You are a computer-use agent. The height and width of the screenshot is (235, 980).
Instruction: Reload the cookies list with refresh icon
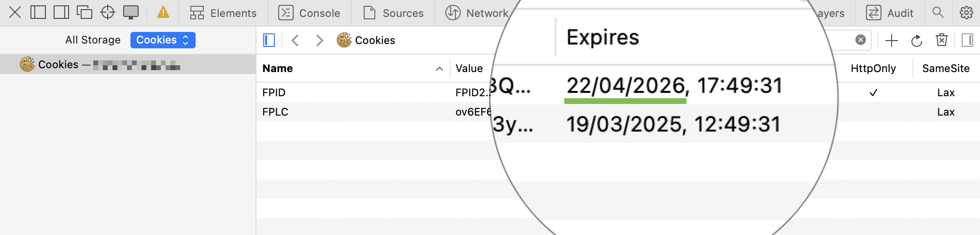(916, 41)
